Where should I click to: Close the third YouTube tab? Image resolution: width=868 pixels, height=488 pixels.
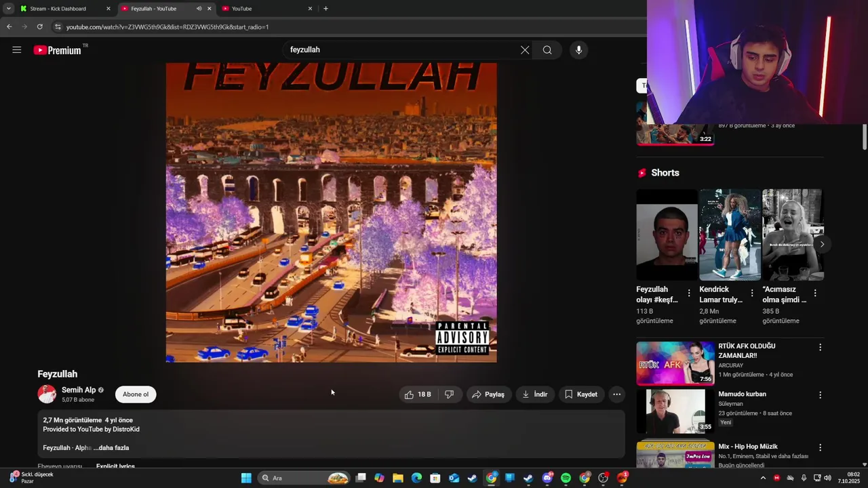310,9
